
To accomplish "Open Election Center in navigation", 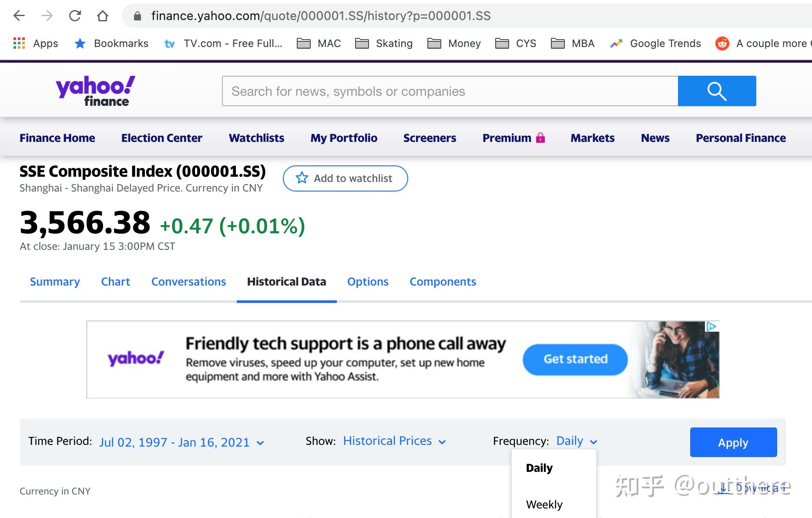I will tap(162, 138).
